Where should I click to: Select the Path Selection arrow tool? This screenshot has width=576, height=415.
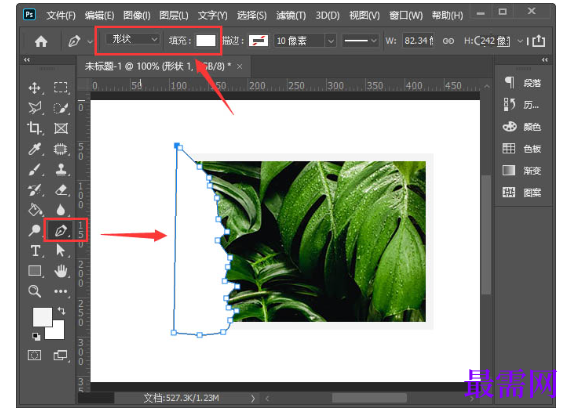[60, 250]
